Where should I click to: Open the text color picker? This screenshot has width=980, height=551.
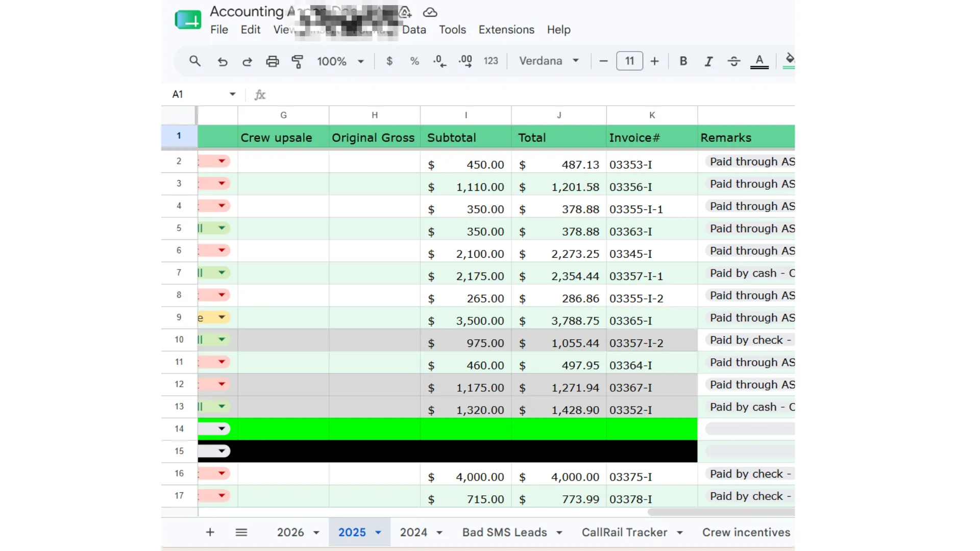(x=759, y=62)
